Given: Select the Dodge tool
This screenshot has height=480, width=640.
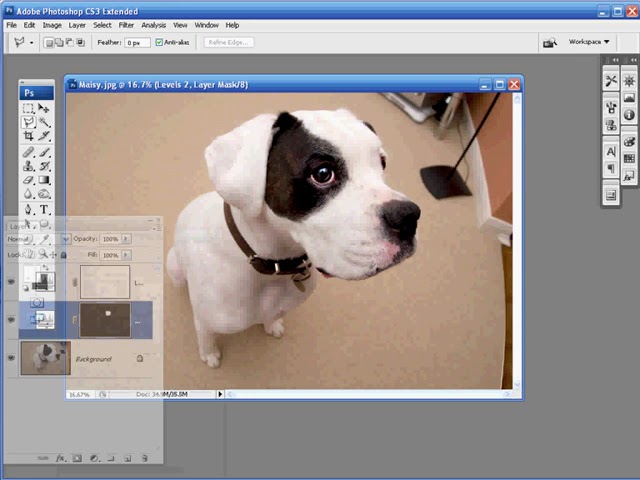Looking at the screenshot, I should click(x=44, y=194).
